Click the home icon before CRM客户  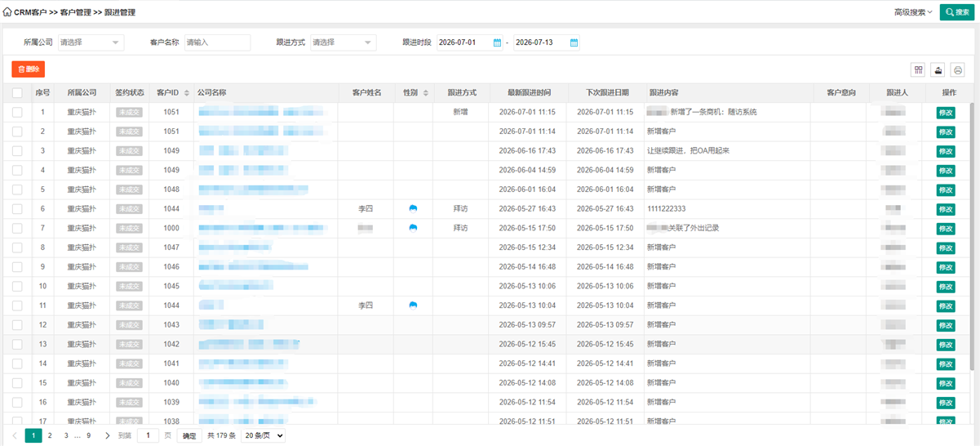pyautogui.click(x=7, y=12)
